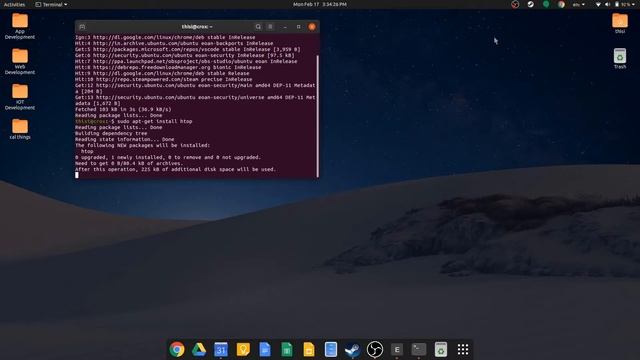
Task: Minimize the terminal window
Action: click(x=285, y=27)
